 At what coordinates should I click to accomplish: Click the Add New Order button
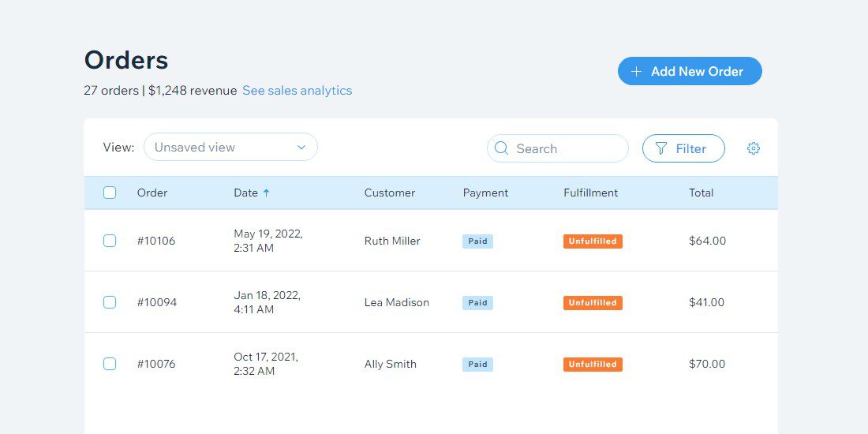pos(690,71)
